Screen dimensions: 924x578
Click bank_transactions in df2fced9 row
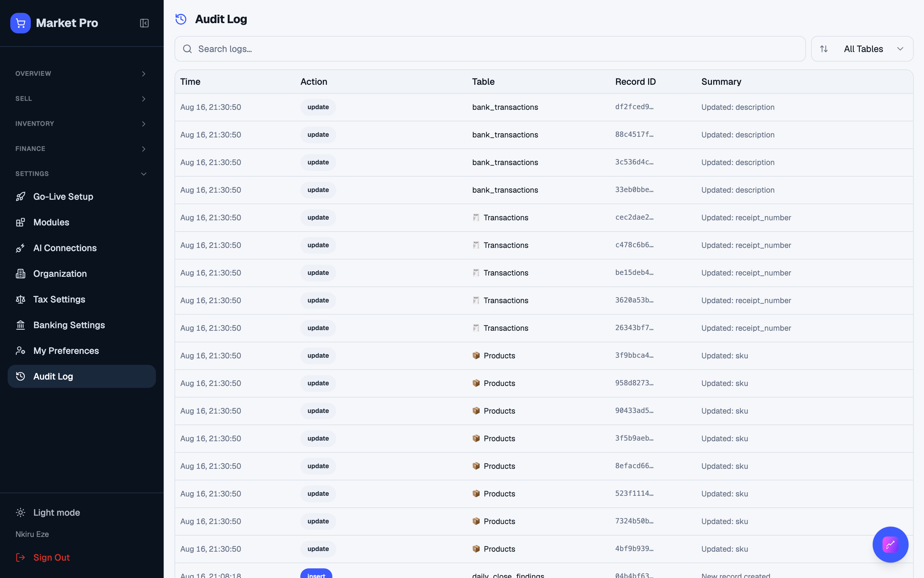coord(505,107)
